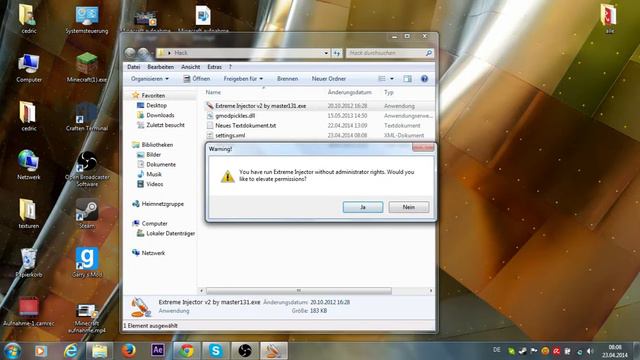Toggle the preview pane icon
640x360 pixels.
point(407,79)
